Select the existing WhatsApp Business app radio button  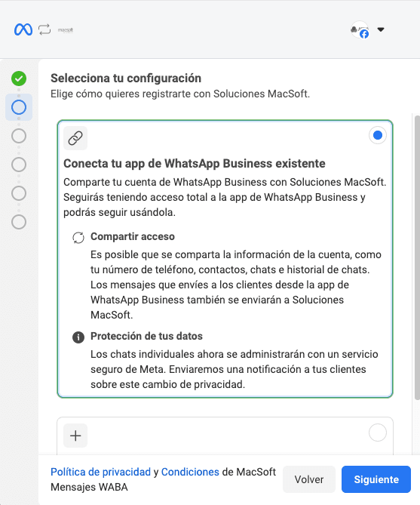pyautogui.click(x=378, y=135)
